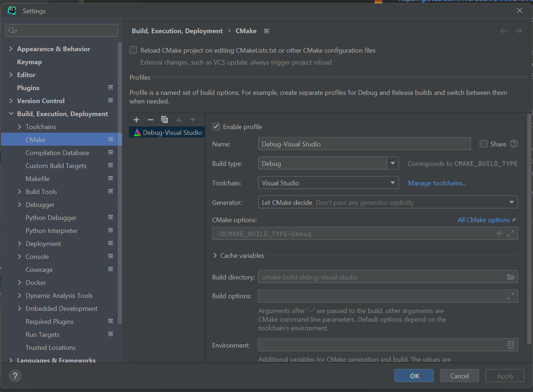Expand the Toolchains tree node

[19, 127]
